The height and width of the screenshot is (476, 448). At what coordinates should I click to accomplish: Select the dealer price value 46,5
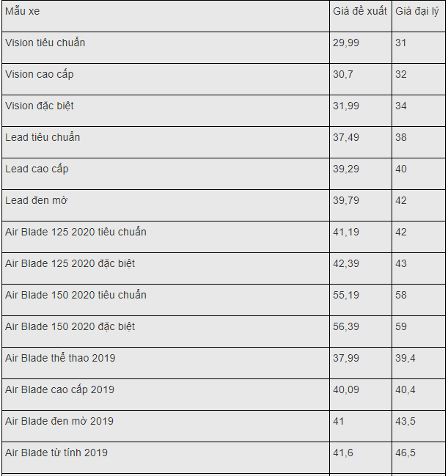[x=405, y=453]
